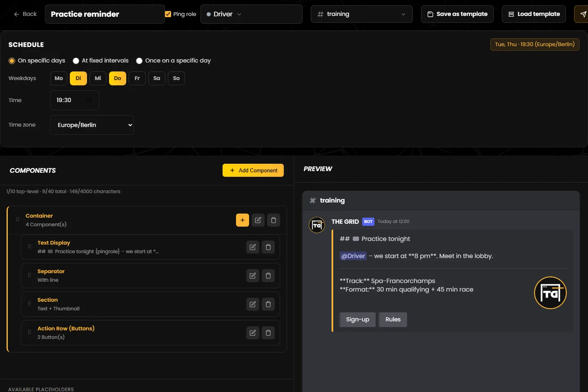Toggle the Sa weekday button
This screenshot has width=588, height=392.
pyautogui.click(x=157, y=78)
